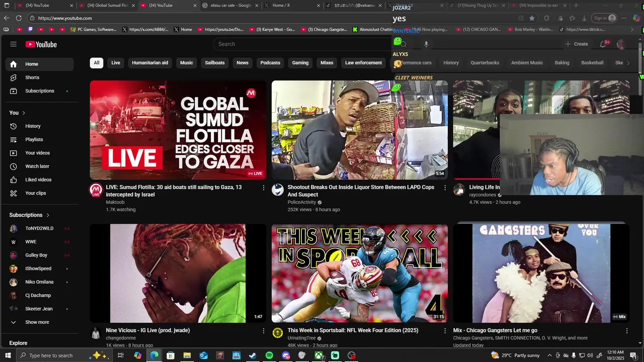Play Nine Vicious IG Live thumbnail
The width and height of the screenshot is (644, 362).
[x=178, y=274]
